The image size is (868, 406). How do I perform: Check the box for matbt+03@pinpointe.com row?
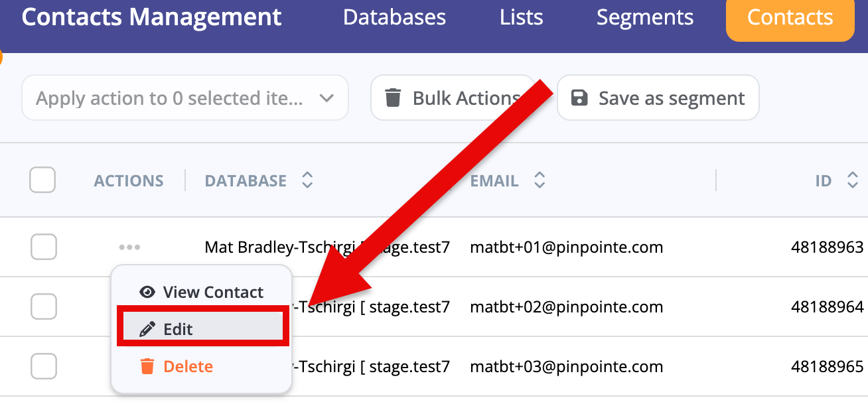pyautogui.click(x=44, y=366)
